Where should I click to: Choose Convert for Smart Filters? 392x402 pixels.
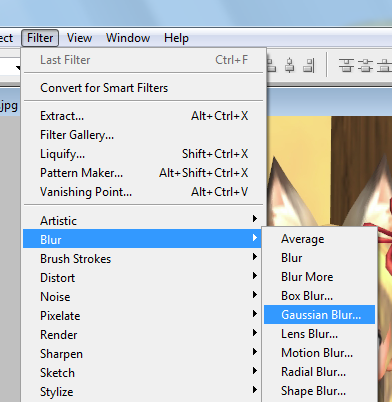(144, 88)
